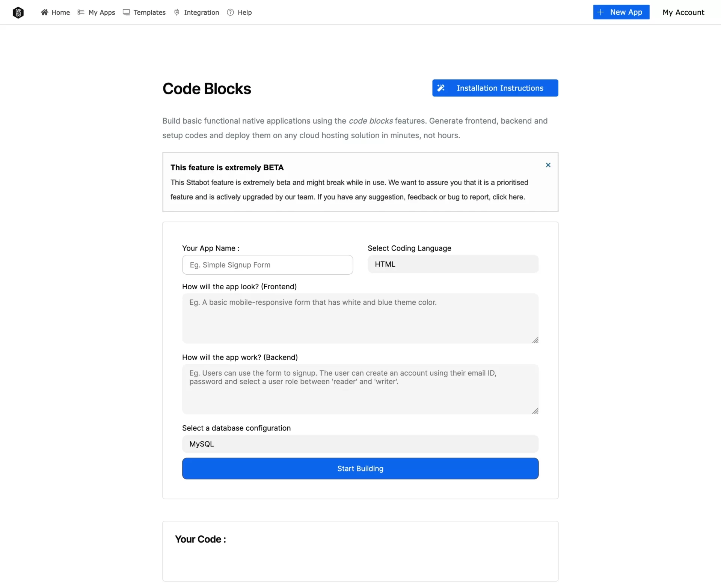Screen dimensions: 721x588
Task: Focus the Frontend description textarea
Action: 360,318
